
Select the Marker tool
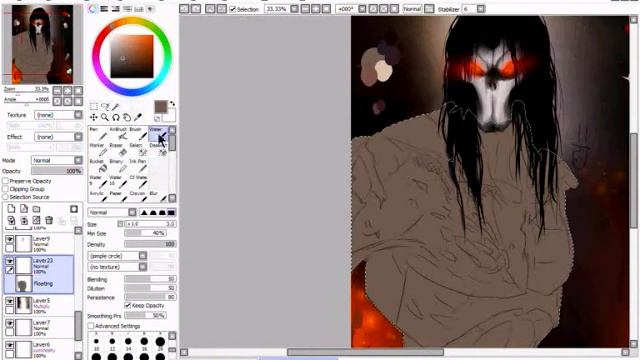[98, 150]
